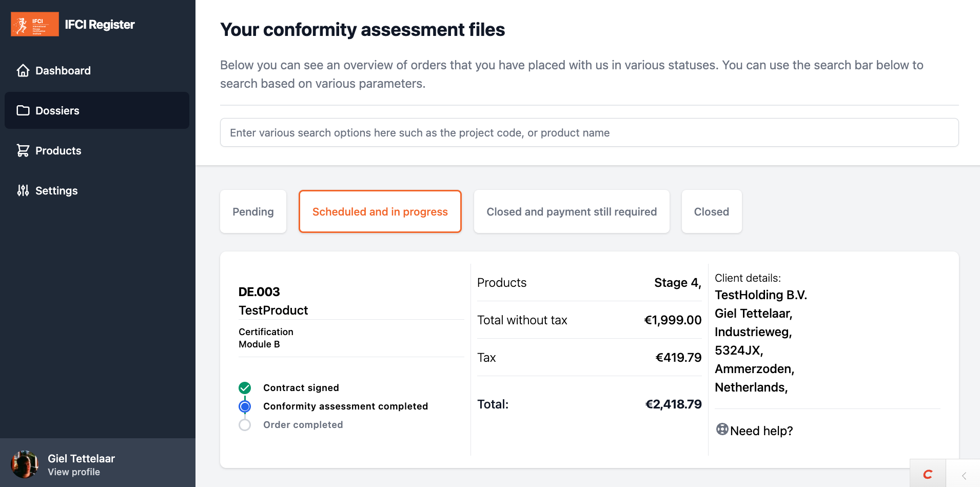
Task: Select the Scheduled and in progress tab
Action: click(380, 211)
